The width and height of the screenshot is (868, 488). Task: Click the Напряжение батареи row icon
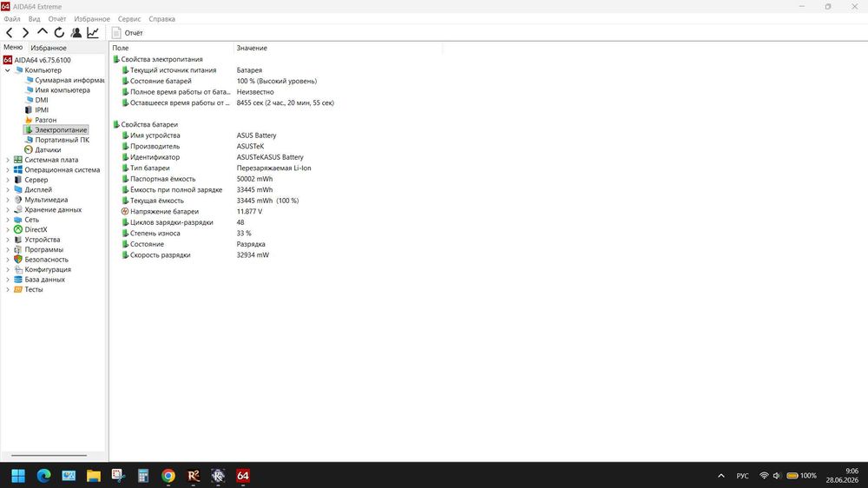pyautogui.click(x=125, y=212)
